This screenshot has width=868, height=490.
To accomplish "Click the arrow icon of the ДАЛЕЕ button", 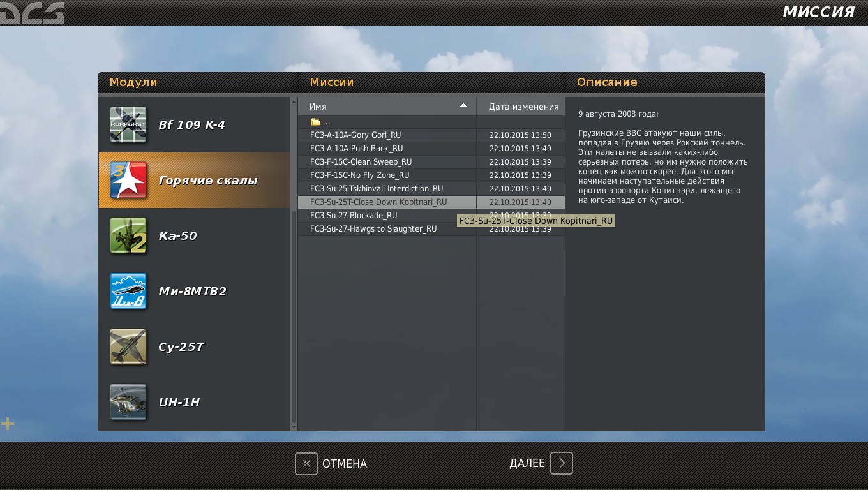I will [562, 463].
